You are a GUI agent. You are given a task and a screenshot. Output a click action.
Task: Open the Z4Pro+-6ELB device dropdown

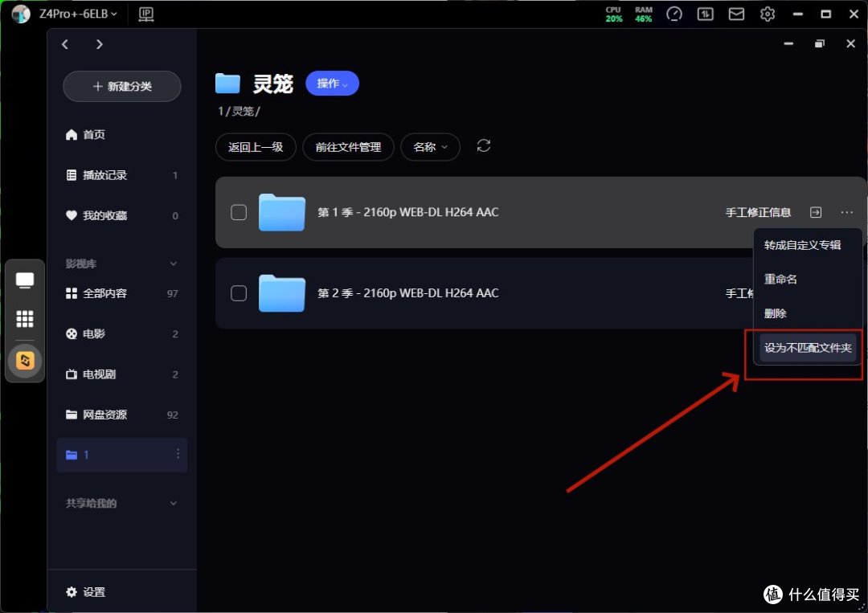(x=78, y=14)
